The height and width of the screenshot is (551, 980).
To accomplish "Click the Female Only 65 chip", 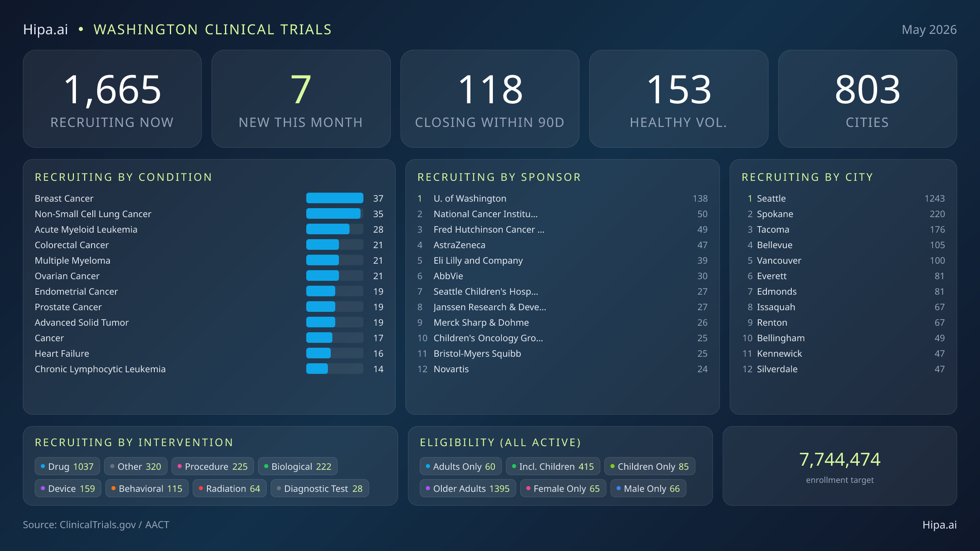I will [x=563, y=488].
